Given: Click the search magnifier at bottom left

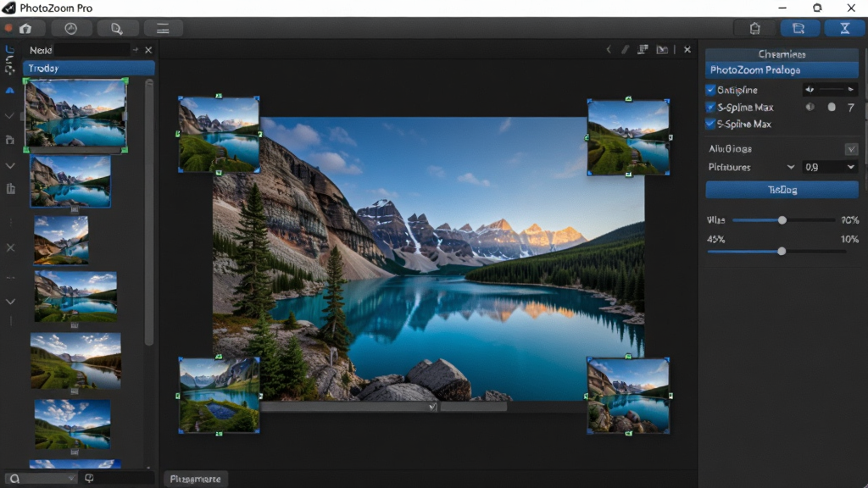Looking at the screenshot, I should [x=15, y=479].
